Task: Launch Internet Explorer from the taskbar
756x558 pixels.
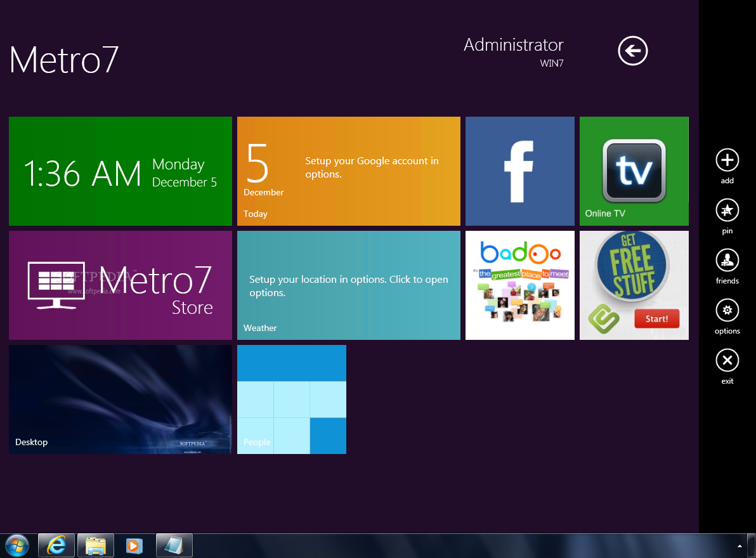Action: point(56,545)
